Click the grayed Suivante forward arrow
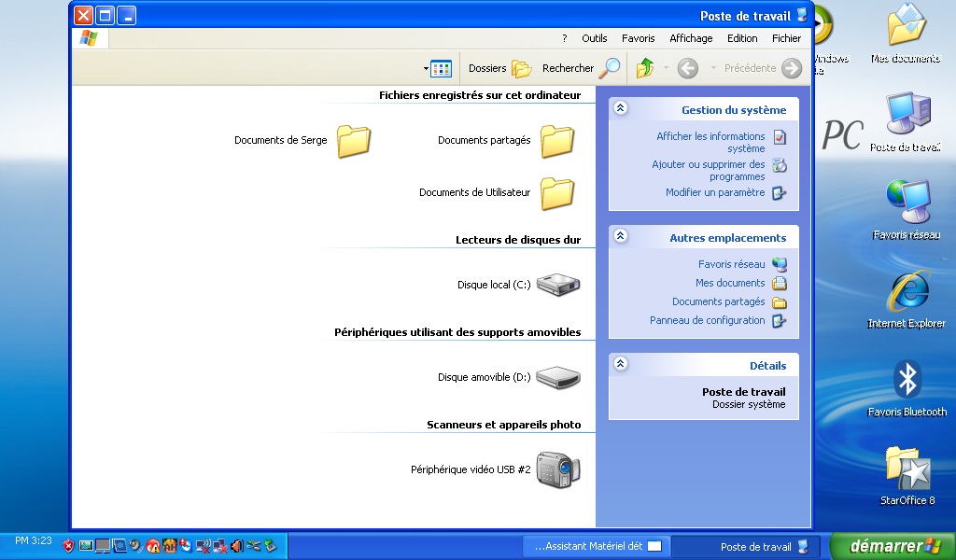956x560 pixels. coord(688,68)
